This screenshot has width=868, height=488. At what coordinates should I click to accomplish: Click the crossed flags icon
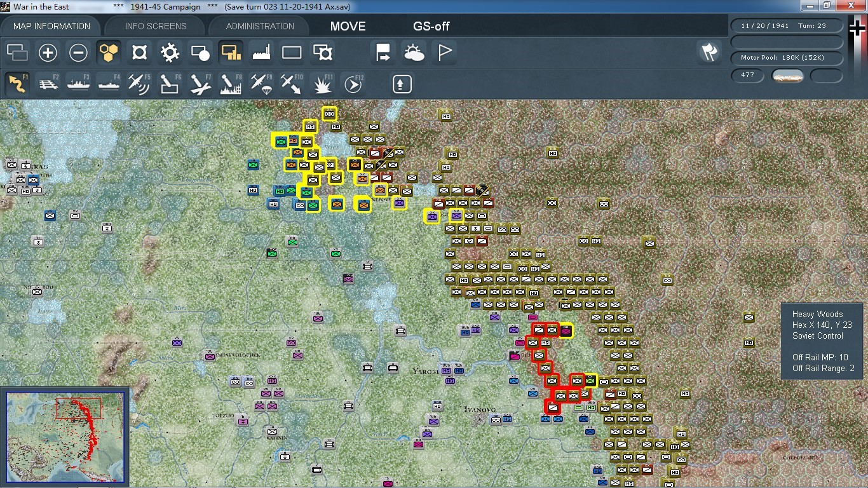tap(709, 53)
